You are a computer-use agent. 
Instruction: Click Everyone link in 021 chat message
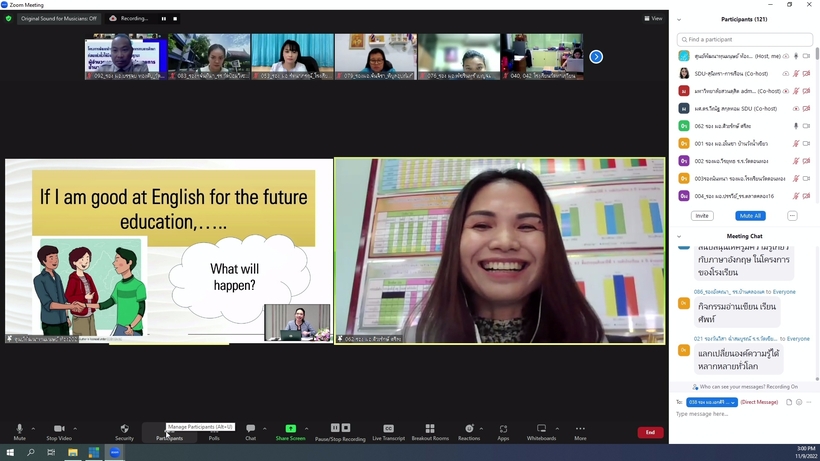798,339
